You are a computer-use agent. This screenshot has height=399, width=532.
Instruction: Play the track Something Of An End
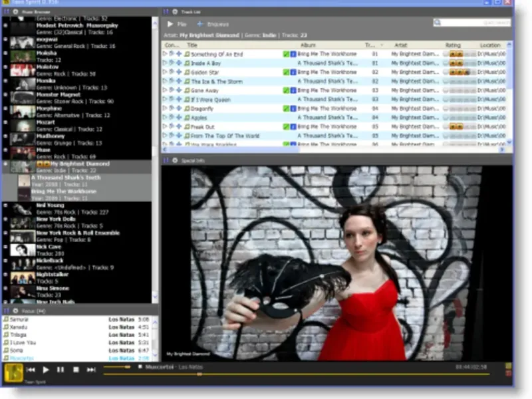click(165, 54)
